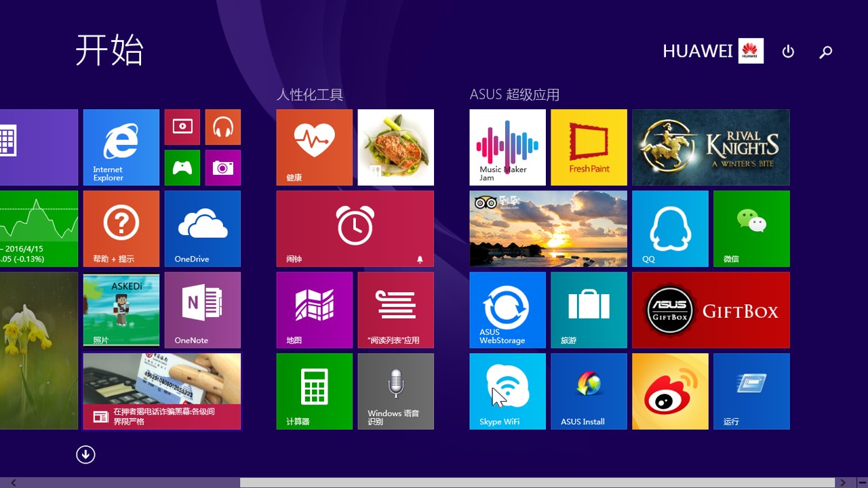Open the small Music headphones tile
The height and width of the screenshot is (488, 868).
click(x=223, y=127)
